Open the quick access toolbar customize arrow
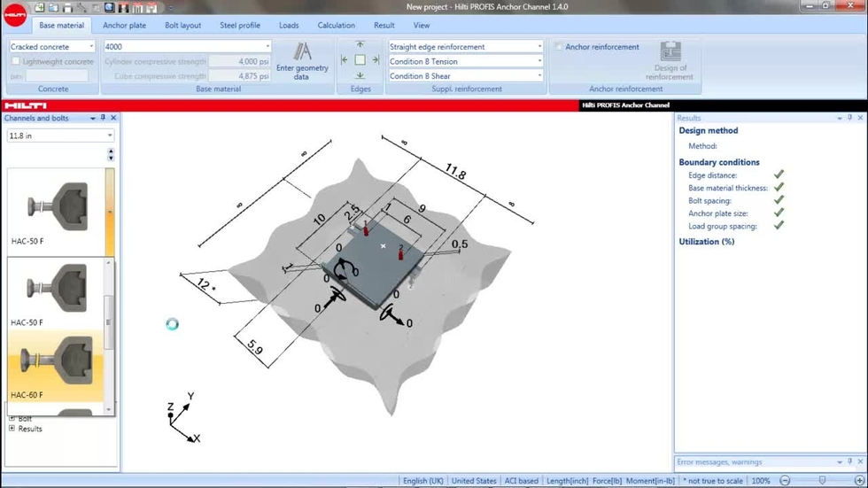This screenshot has height=488, width=868. coord(170,8)
